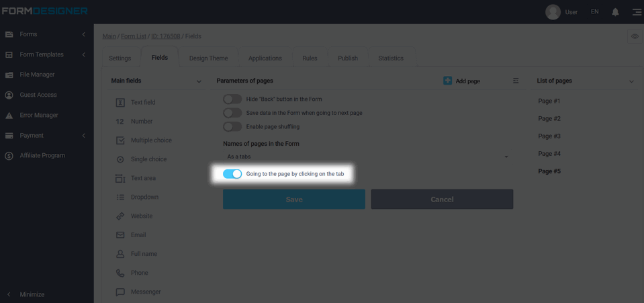Open the notifications bell icon
The height and width of the screenshot is (303, 644).
click(x=615, y=12)
